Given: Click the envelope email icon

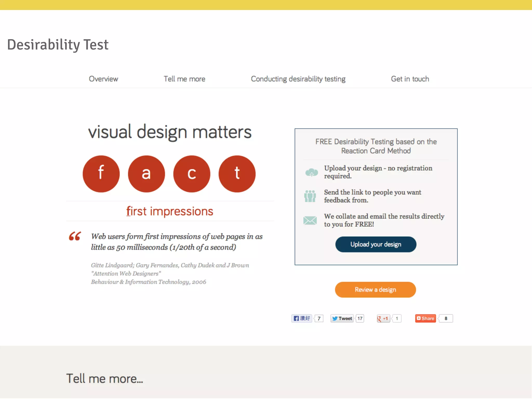Looking at the screenshot, I should pos(310,221).
